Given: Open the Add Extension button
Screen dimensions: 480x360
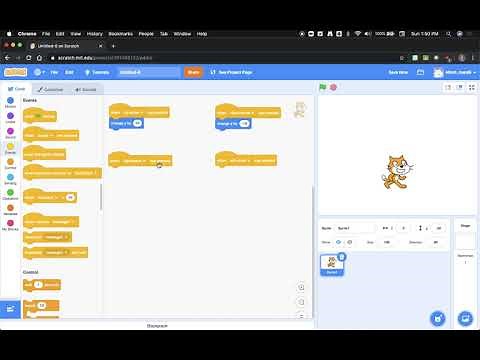Looking at the screenshot, I should point(10,309).
